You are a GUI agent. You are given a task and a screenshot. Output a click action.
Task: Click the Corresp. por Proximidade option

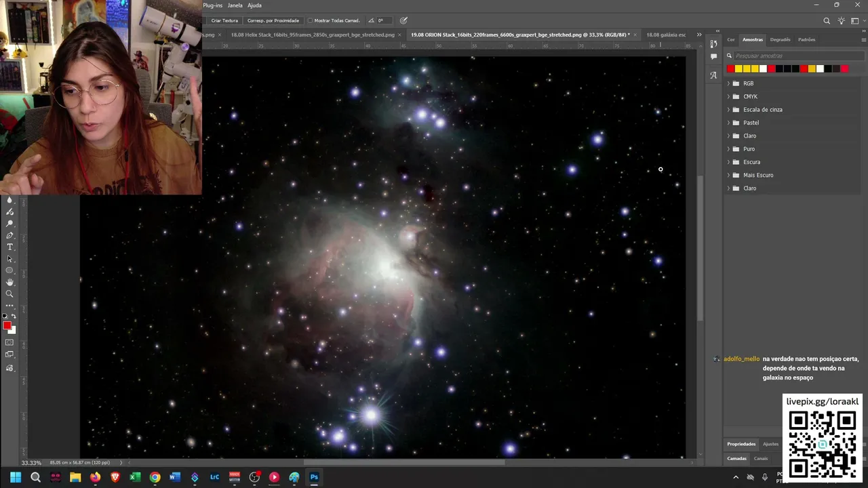pyautogui.click(x=273, y=20)
